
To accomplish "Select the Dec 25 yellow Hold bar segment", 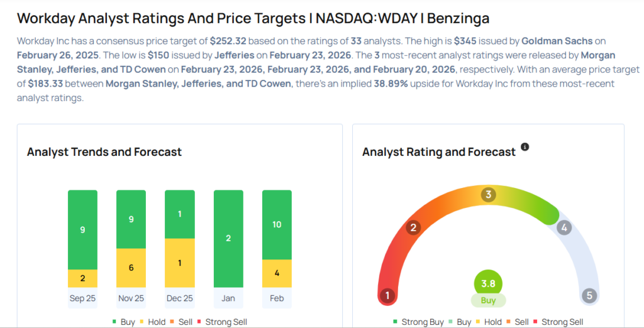I will click(179, 263).
